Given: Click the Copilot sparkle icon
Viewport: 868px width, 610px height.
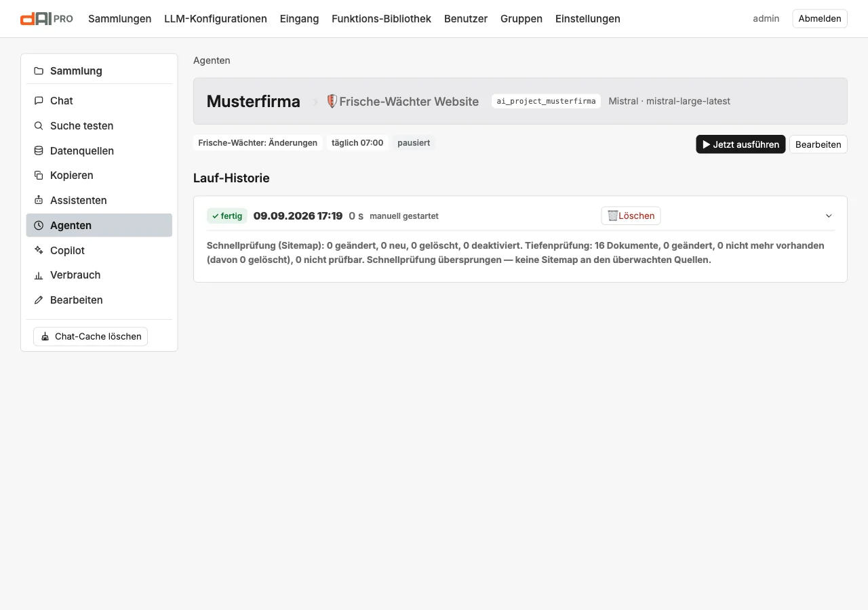Looking at the screenshot, I should coord(39,251).
